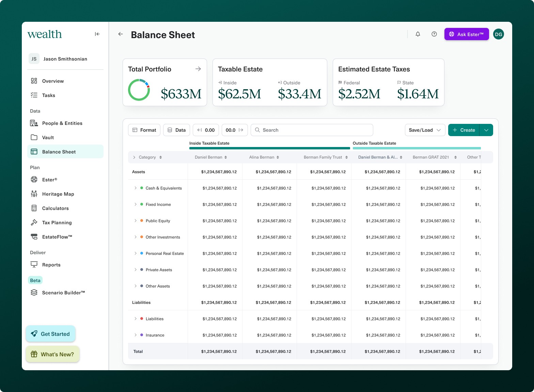Click the purple dot beside Insurance
Viewport: 534px width, 392px height.
[x=142, y=335]
